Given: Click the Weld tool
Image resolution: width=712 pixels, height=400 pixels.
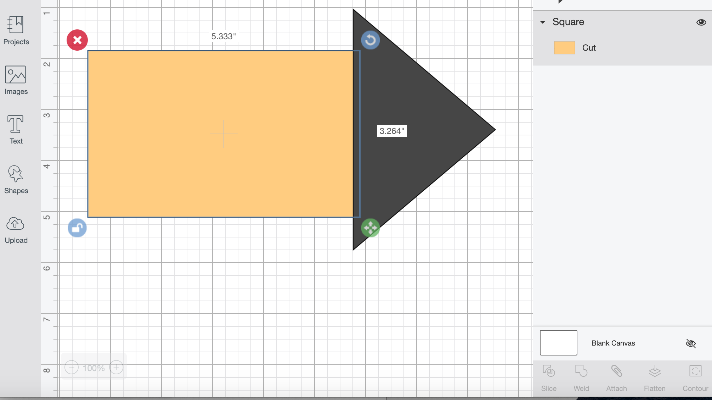Looking at the screenshot, I should (581, 378).
